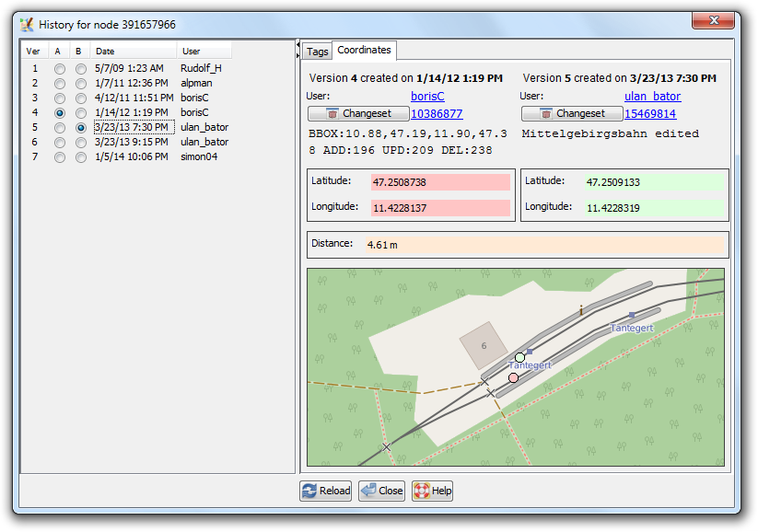Click date 5/7/09 1:23 AM row
The width and height of the screenshot is (758, 532).
129,69
